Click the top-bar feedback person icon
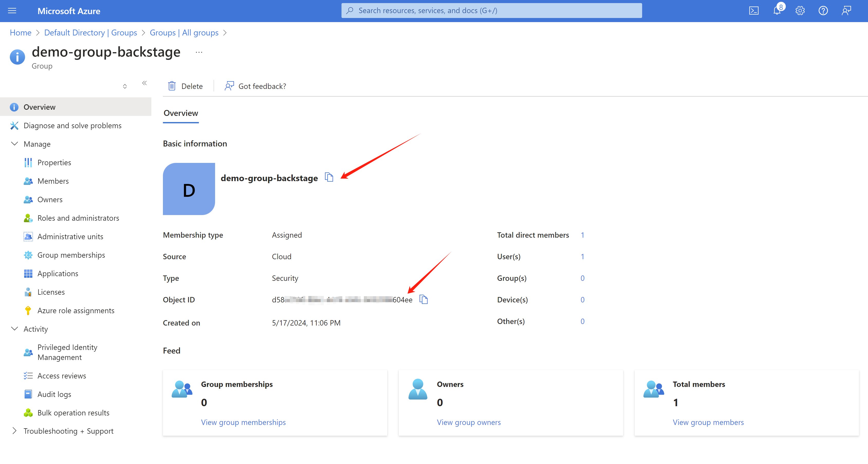The width and height of the screenshot is (868, 464). pyautogui.click(x=846, y=11)
